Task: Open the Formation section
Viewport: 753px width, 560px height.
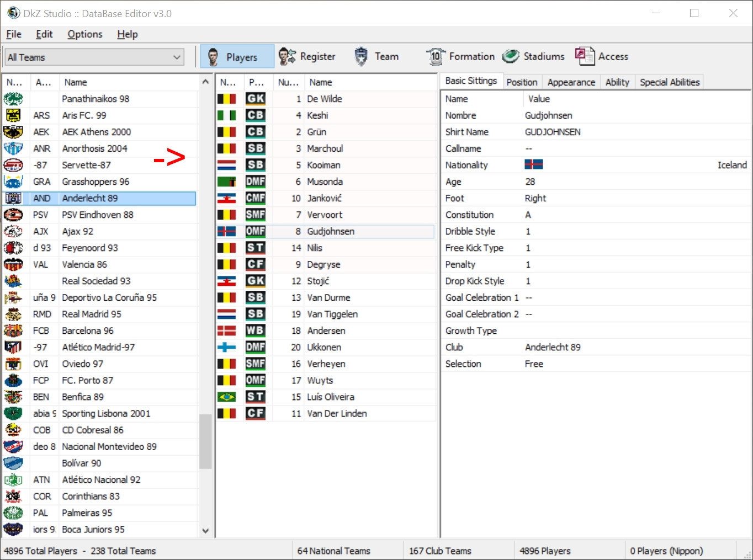Action: click(460, 56)
